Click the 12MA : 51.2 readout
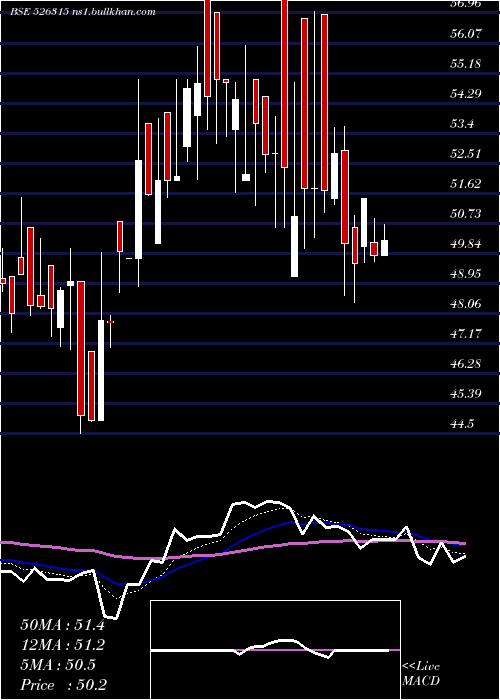 62,645
